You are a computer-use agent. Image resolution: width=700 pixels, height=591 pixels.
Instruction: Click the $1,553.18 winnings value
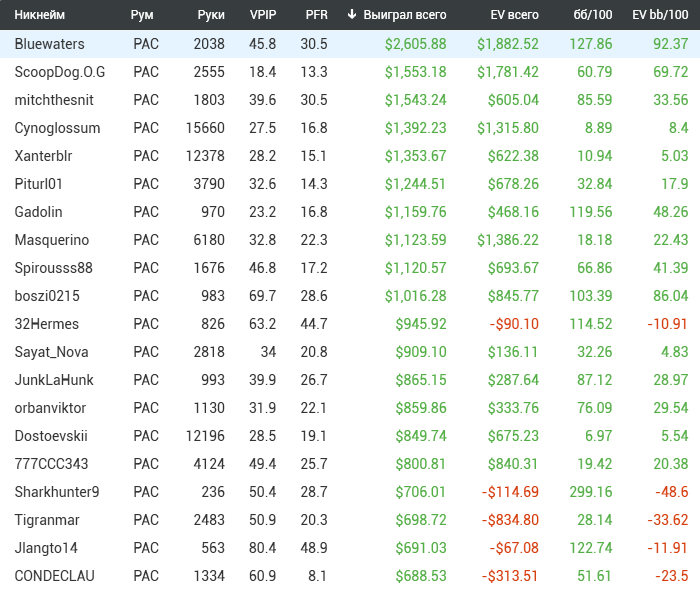pos(416,72)
